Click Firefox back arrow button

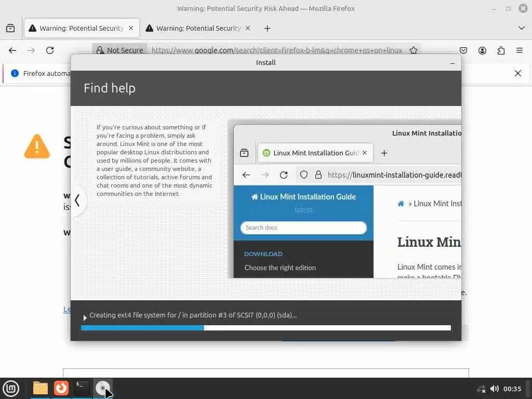[12, 50]
